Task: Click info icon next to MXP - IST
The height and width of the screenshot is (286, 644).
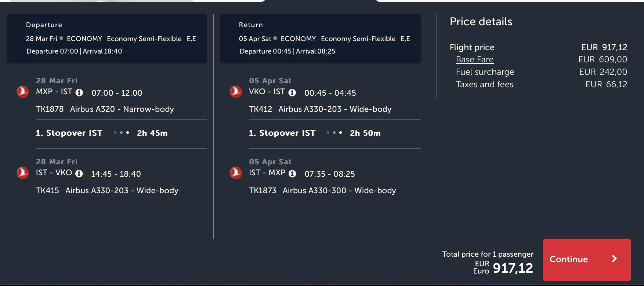Action: (79, 93)
